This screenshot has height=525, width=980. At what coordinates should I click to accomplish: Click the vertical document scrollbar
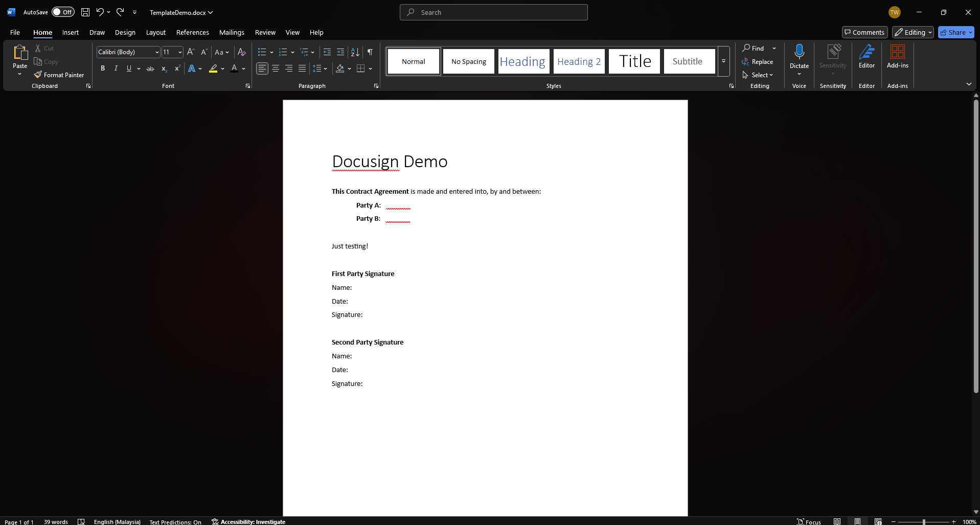975,246
